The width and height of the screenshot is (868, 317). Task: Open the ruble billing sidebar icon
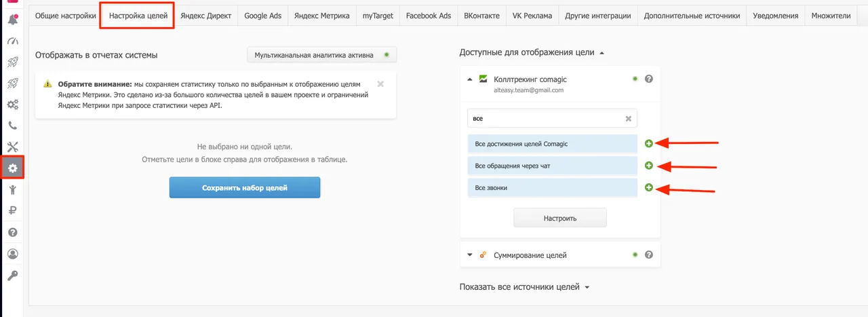[12, 210]
